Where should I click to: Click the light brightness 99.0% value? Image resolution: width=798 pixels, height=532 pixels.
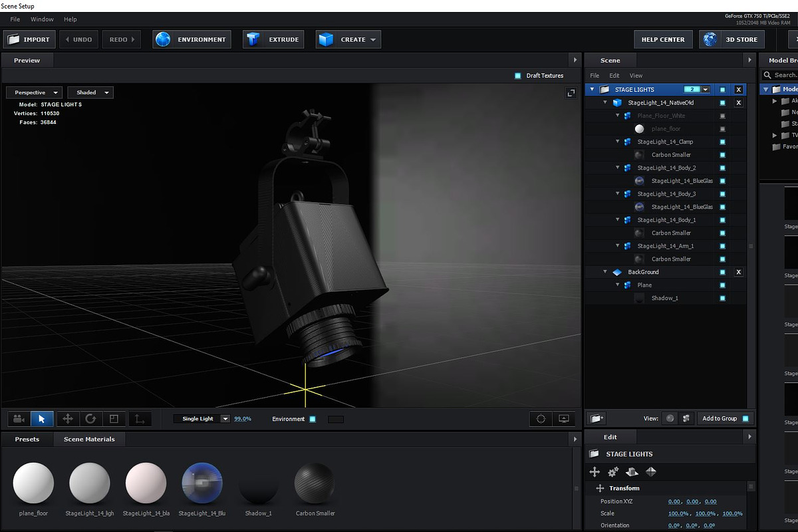coord(243,419)
